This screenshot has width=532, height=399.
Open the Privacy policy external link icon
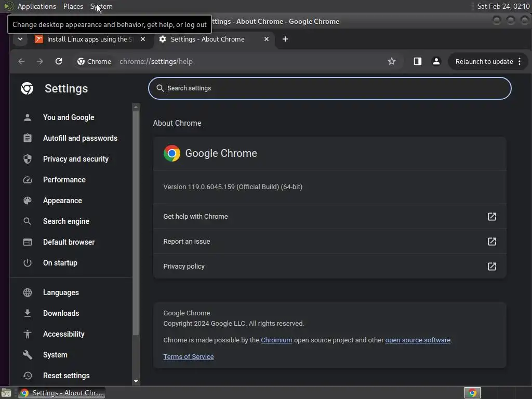tap(492, 267)
